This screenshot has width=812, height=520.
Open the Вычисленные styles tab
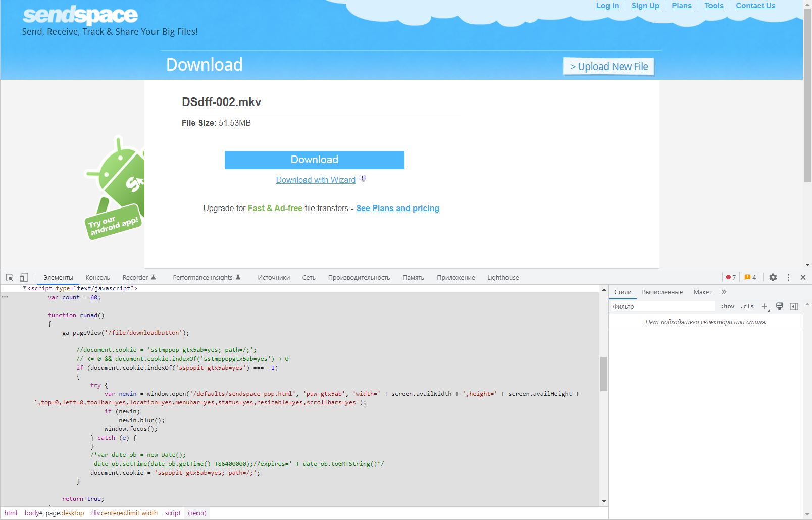(x=663, y=292)
